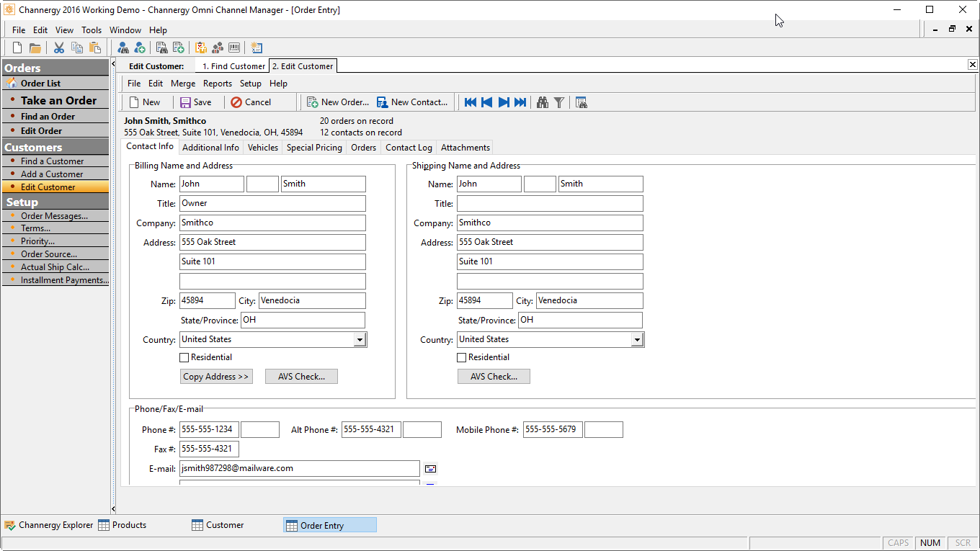The width and height of the screenshot is (980, 551).
Task: Click the binoculars search icon
Action: pyautogui.click(x=543, y=102)
